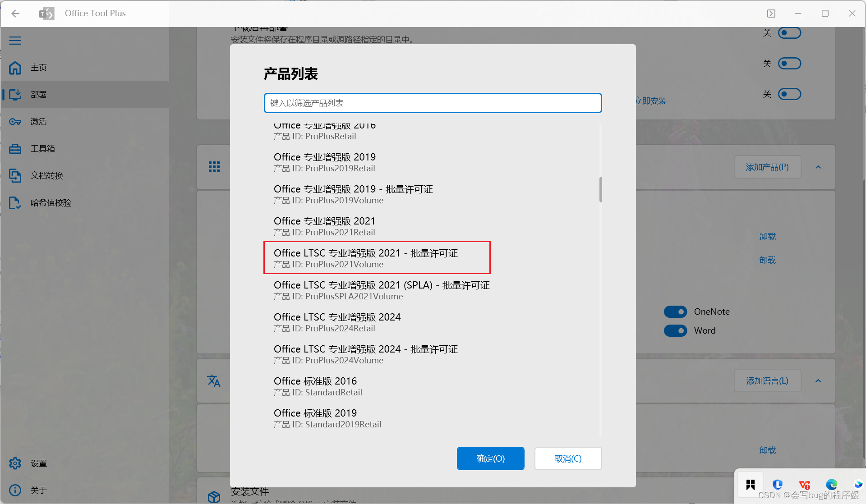Image resolution: width=866 pixels, height=504 pixels.
Task: Click the hamburger menu icon
Action: pos(15,41)
